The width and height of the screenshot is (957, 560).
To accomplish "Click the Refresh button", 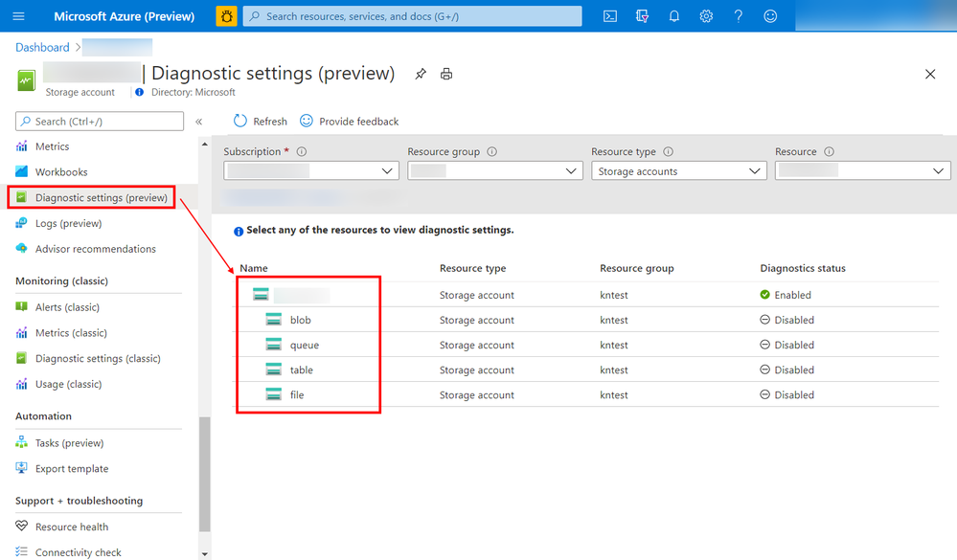I will pyautogui.click(x=260, y=122).
